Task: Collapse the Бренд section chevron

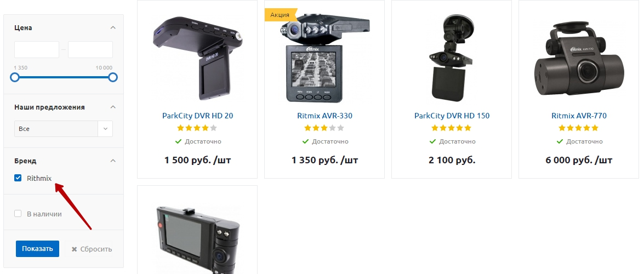Action: pyautogui.click(x=113, y=161)
